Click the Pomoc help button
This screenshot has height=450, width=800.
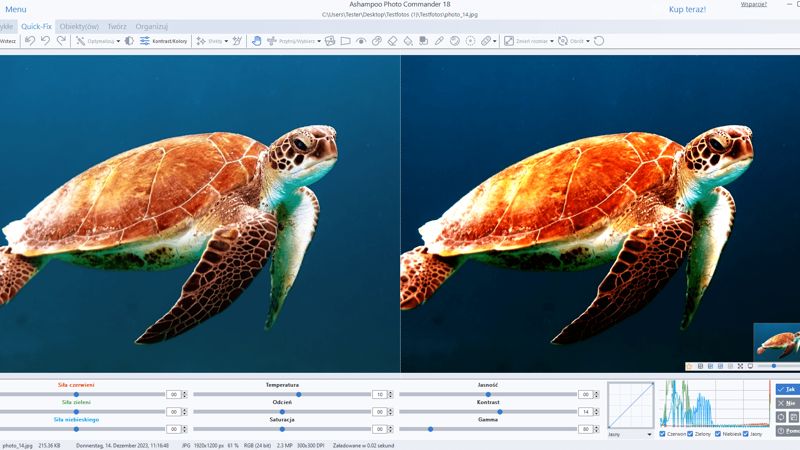tap(788, 431)
